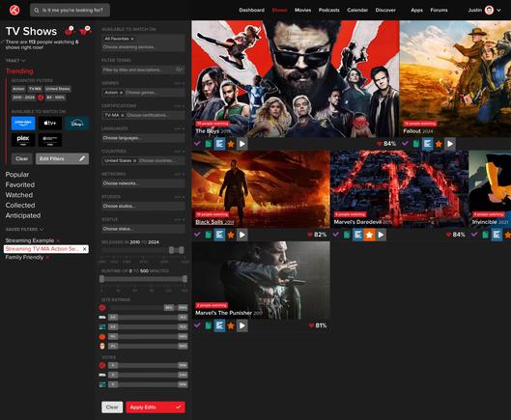Click the Apply Edits button
511x420 pixels.
pos(156,407)
